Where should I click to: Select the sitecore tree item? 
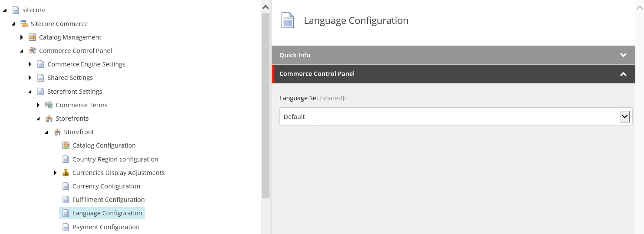pyautogui.click(x=34, y=10)
